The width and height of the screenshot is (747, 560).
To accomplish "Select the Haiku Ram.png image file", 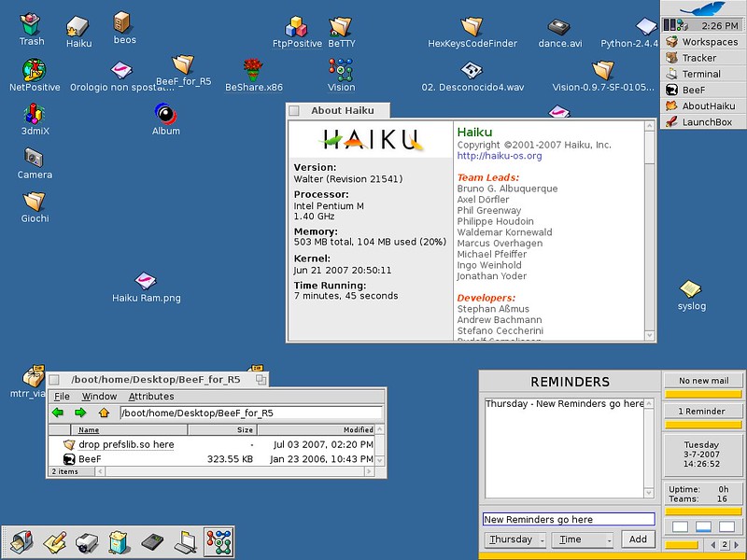I will pyautogui.click(x=146, y=281).
